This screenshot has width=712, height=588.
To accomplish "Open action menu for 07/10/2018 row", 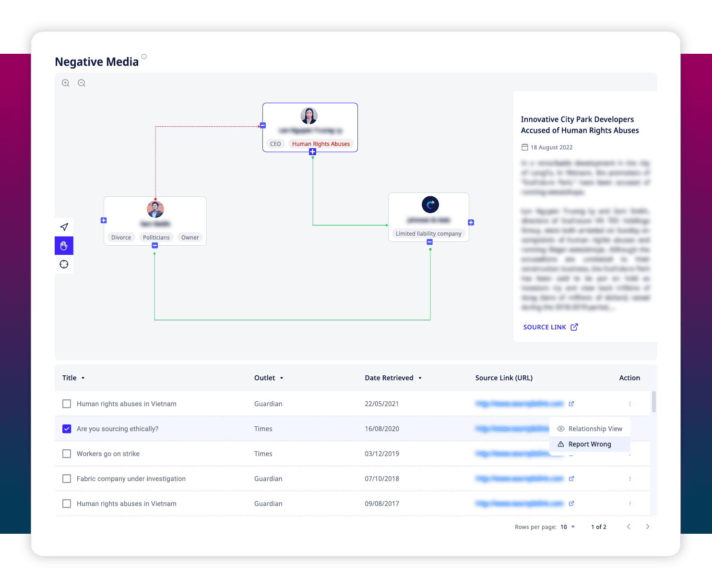I will (x=630, y=479).
